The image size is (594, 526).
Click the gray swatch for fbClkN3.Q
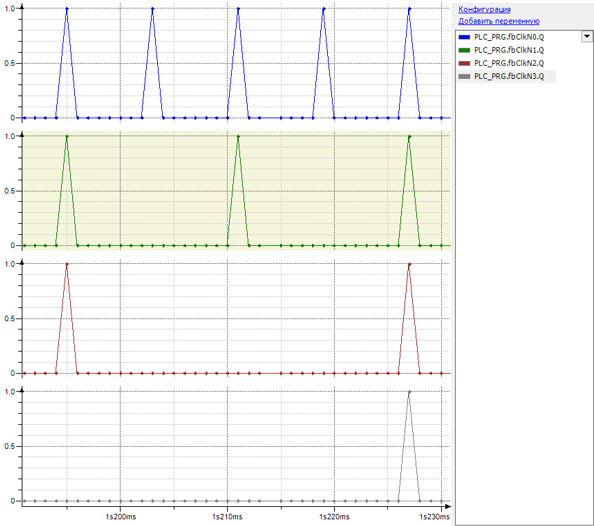[464, 77]
